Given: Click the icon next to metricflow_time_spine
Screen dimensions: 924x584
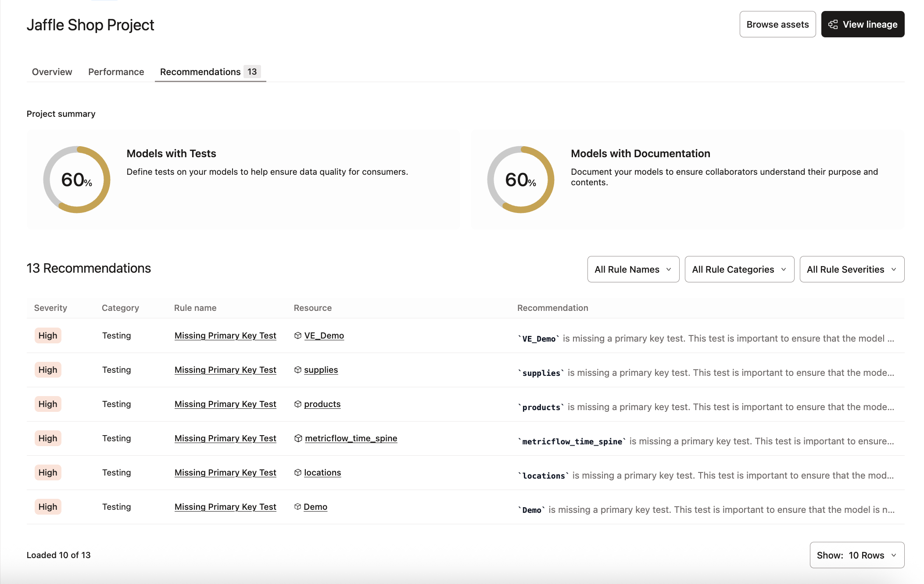Looking at the screenshot, I should (298, 438).
